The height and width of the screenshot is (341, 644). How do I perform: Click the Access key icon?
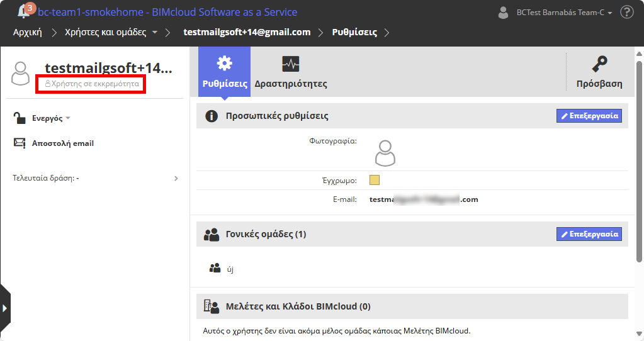599,65
